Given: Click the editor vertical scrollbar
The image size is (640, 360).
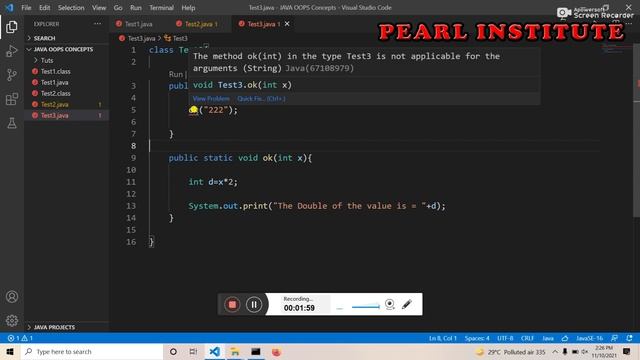Looking at the screenshot, I should [636, 131].
